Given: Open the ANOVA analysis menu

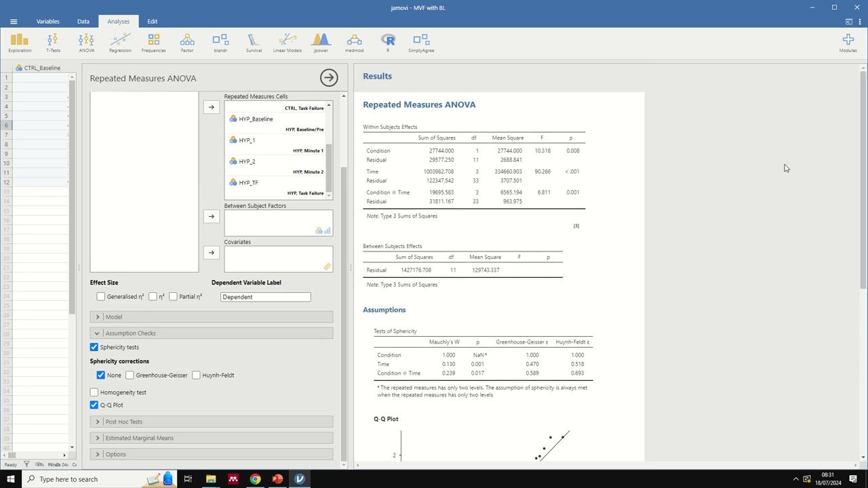Looking at the screenshot, I should 86,43.
